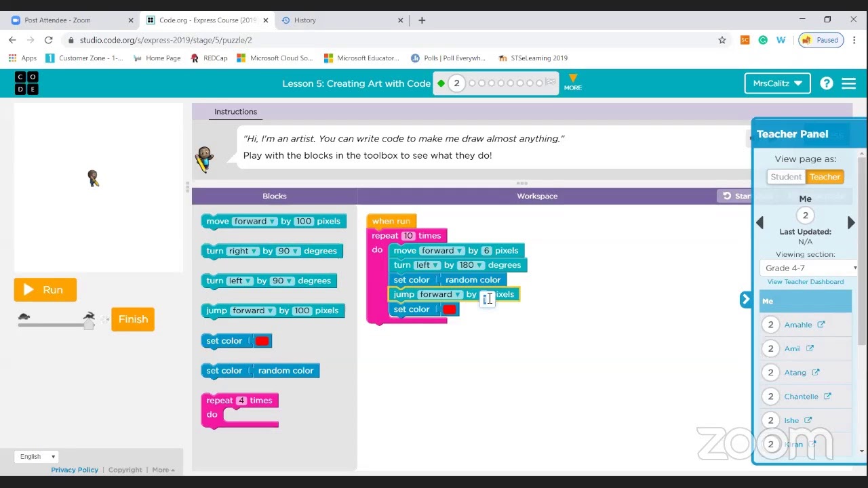The height and width of the screenshot is (488, 868).
Task: Open STSeLearning 2019 bookmark
Action: pyautogui.click(x=532, y=58)
